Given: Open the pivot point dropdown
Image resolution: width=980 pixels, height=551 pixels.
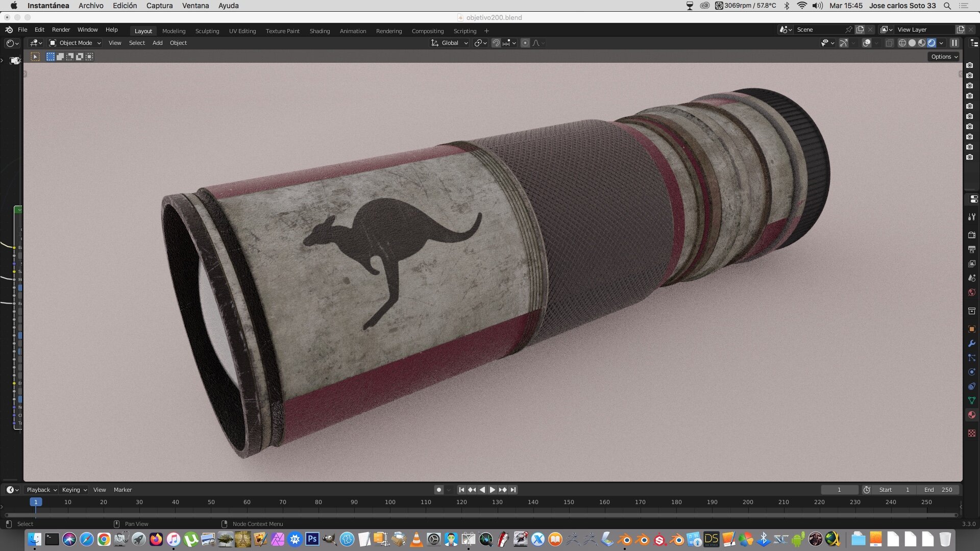Looking at the screenshot, I should [480, 43].
